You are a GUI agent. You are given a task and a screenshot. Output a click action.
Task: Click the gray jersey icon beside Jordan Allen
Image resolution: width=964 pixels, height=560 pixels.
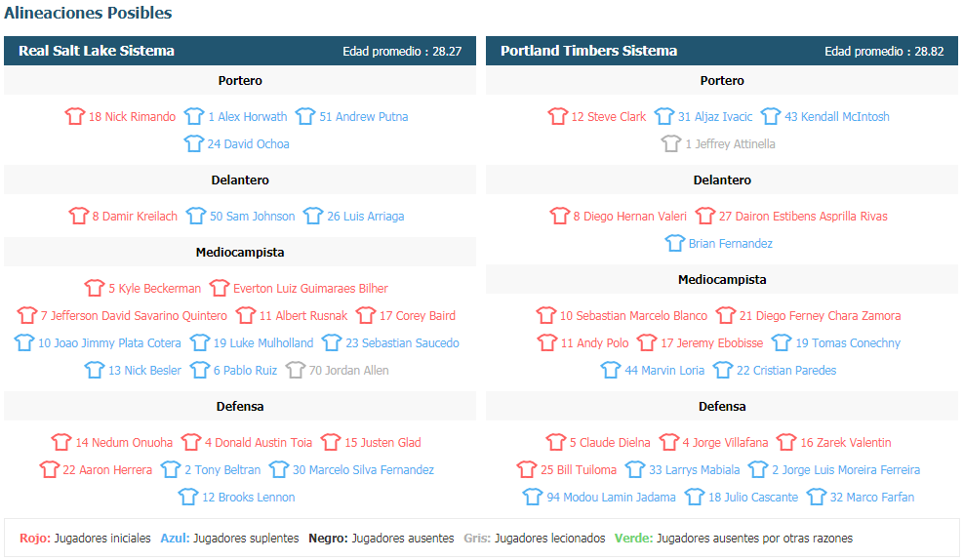point(295,370)
